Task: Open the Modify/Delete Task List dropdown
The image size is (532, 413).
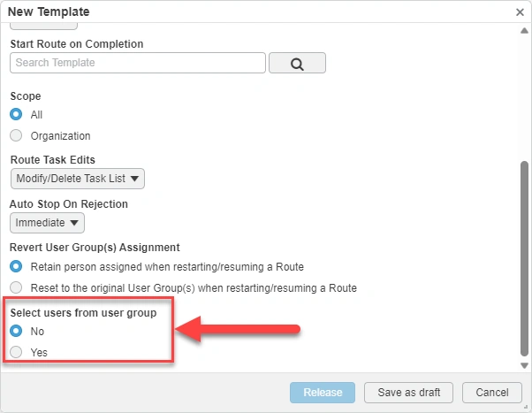Action: pyautogui.click(x=78, y=179)
